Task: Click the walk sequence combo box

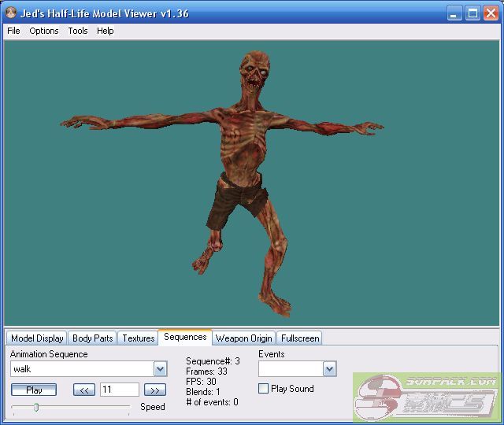Action: 89,369
